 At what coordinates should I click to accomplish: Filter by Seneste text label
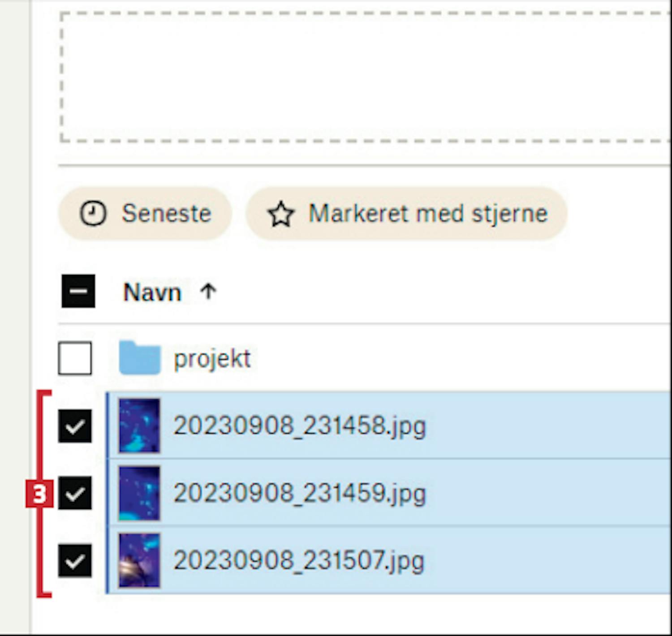166,213
